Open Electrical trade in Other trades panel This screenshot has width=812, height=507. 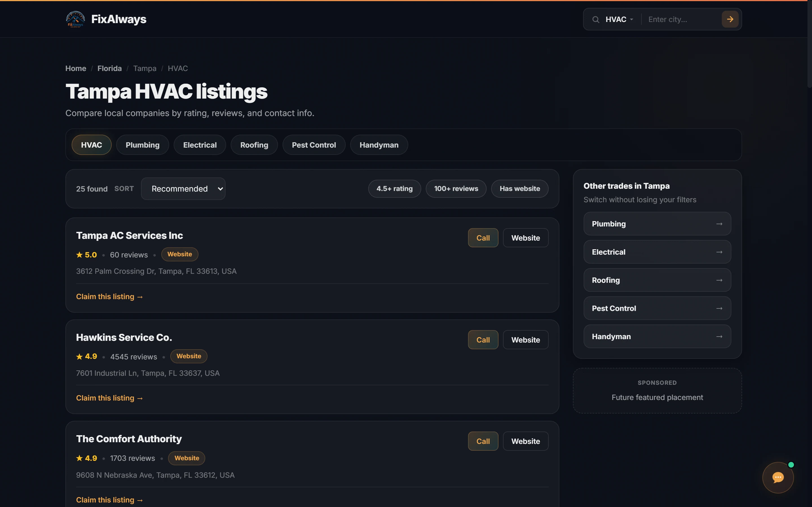point(657,252)
